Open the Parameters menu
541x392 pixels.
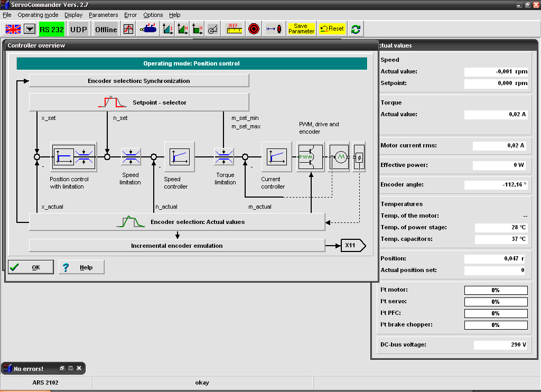(103, 15)
